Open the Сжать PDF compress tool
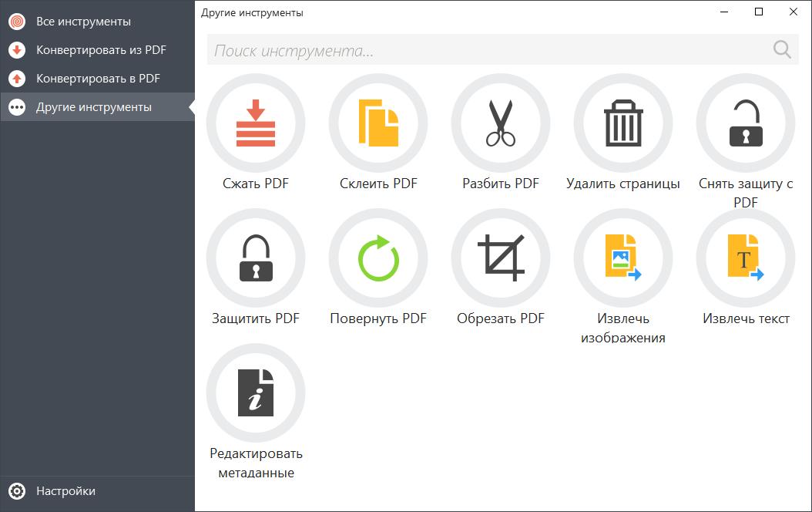Screen dimensions: 812x512 coord(256,123)
